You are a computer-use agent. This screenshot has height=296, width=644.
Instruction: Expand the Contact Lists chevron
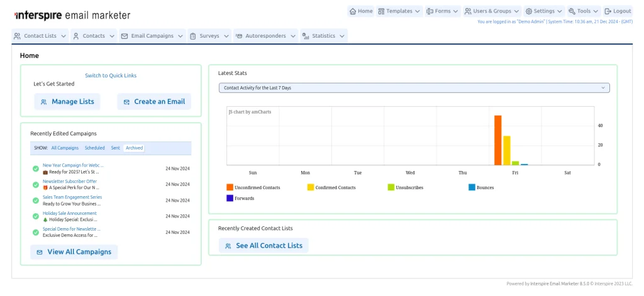pyautogui.click(x=64, y=36)
